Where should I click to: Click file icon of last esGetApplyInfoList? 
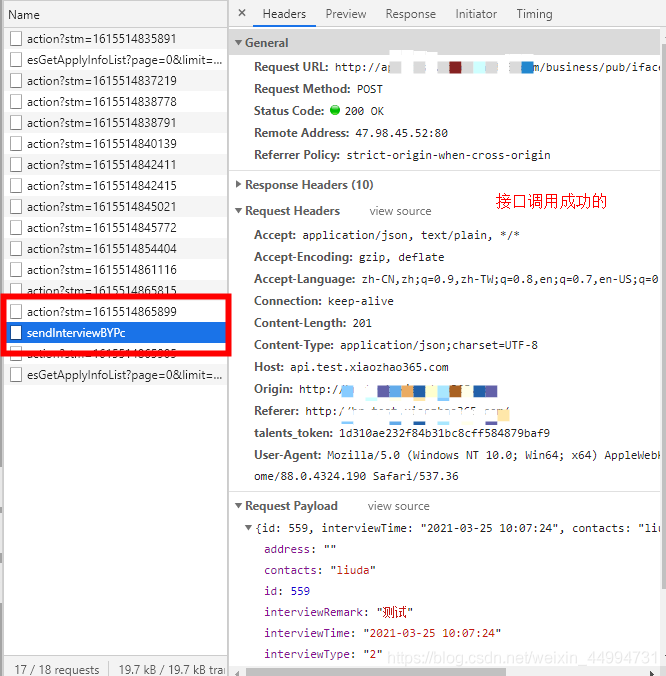(16, 375)
